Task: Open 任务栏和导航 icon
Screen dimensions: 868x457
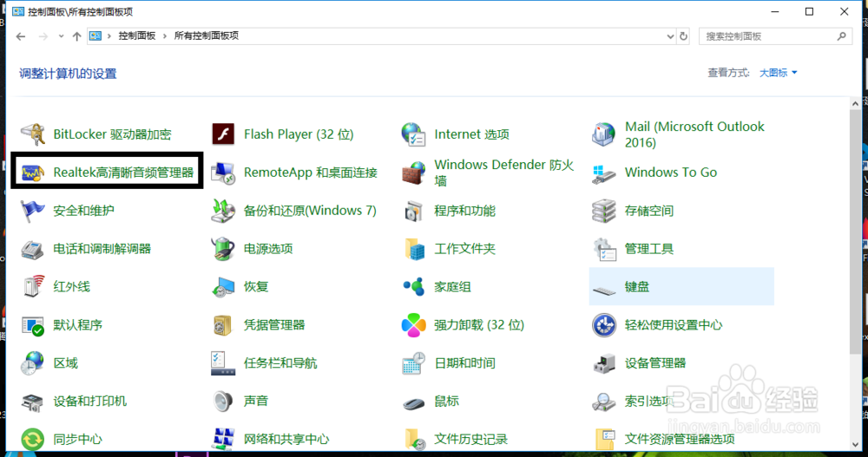Action: coord(223,363)
